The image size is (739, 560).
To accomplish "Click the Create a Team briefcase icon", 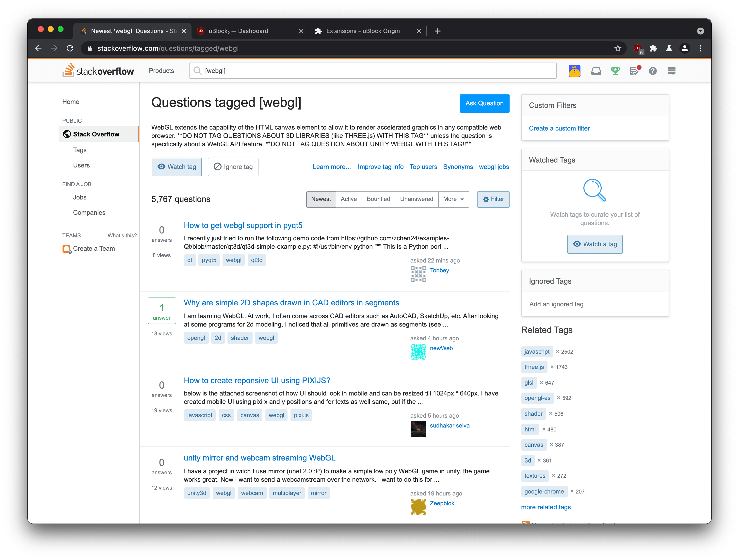I will coord(67,249).
